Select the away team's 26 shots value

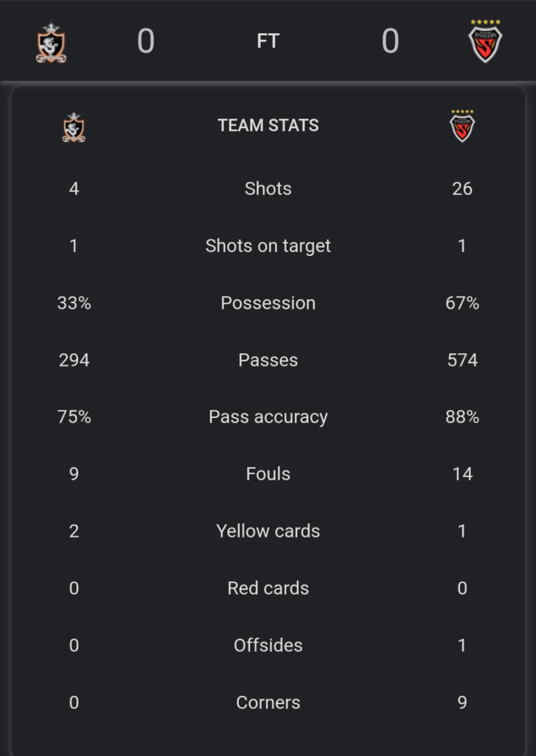(x=462, y=189)
